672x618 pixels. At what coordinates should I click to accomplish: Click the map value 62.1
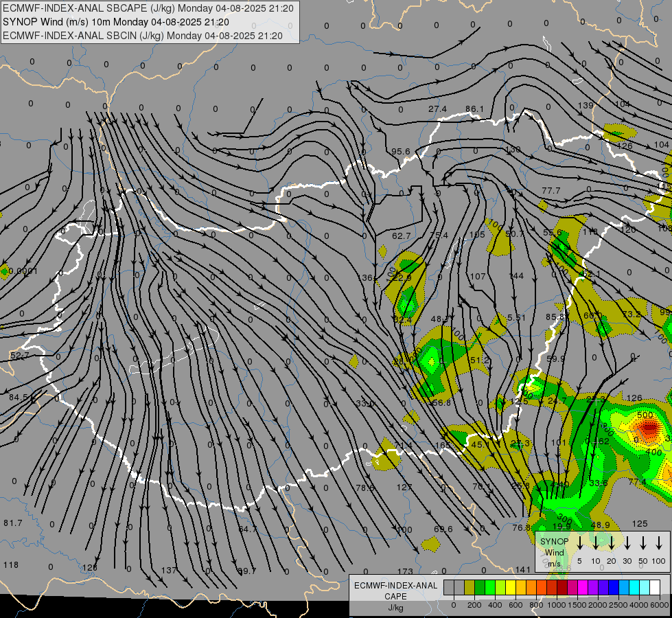(592, 273)
